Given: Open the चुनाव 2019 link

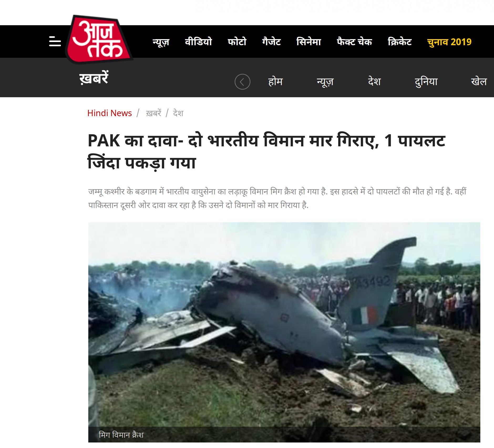Looking at the screenshot, I should 449,42.
